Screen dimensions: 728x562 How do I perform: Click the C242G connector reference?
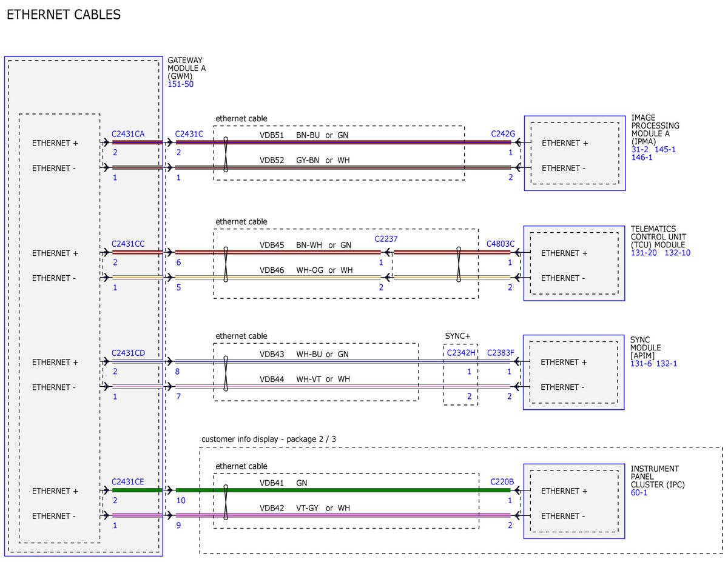click(503, 134)
